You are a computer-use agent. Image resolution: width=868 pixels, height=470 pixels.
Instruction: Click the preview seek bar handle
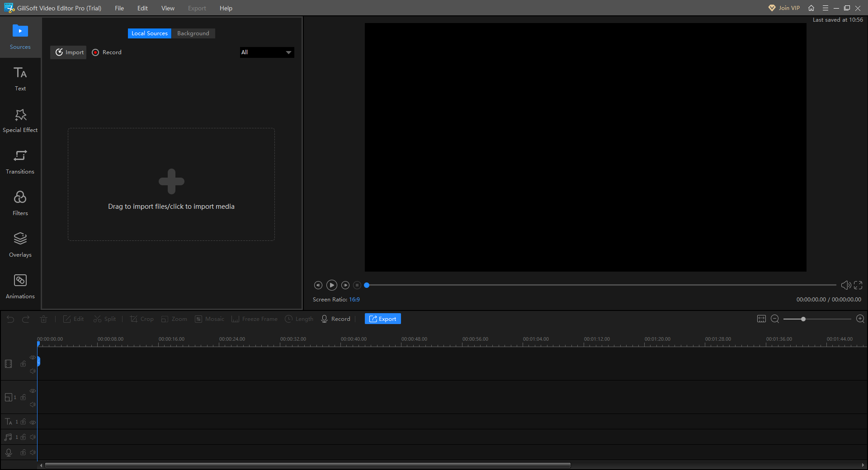(367, 285)
